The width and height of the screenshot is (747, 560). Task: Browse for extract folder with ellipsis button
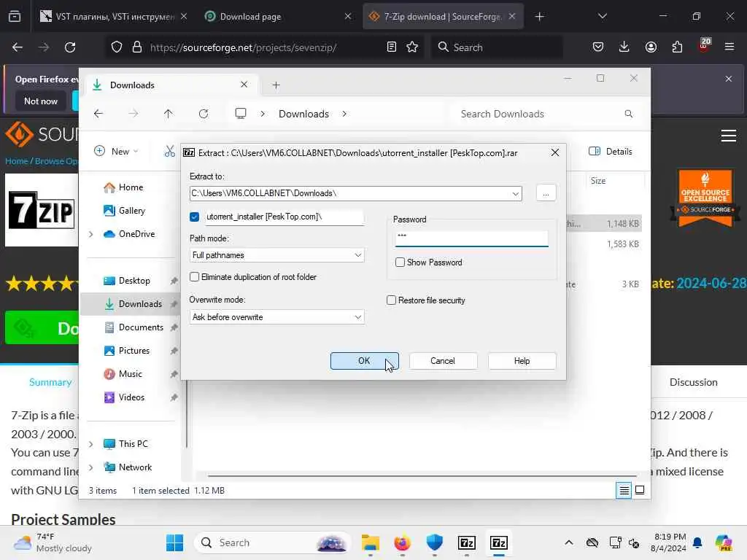pos(546,193)
